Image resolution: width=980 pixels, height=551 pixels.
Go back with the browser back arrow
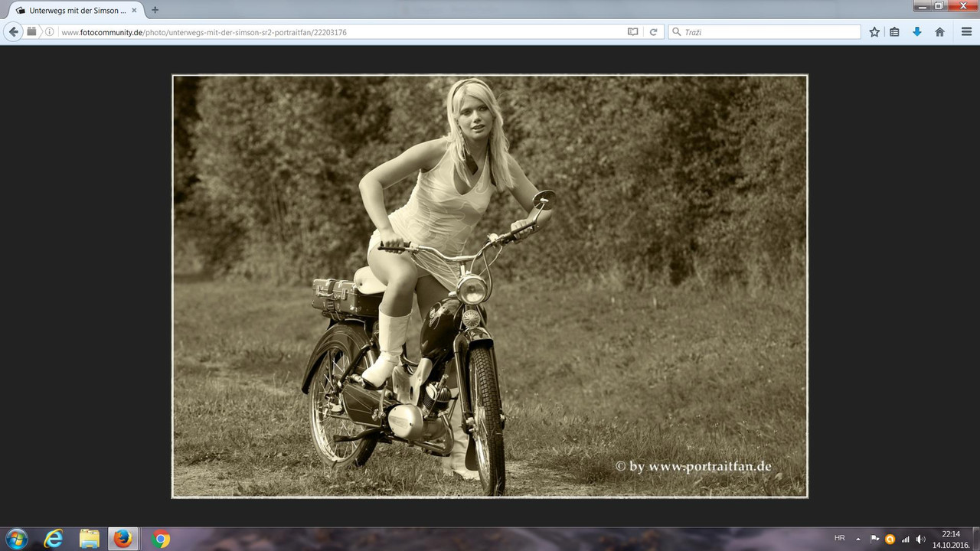tap(13, 32)
